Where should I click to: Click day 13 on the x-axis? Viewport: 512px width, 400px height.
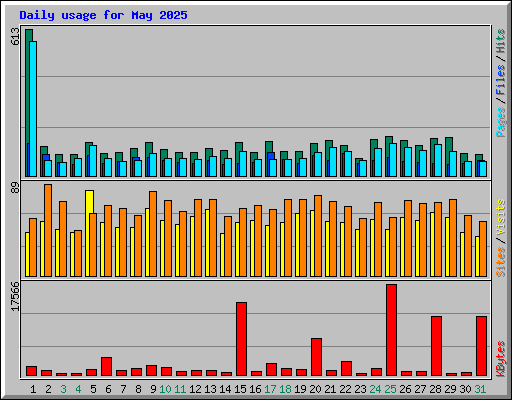210,389
